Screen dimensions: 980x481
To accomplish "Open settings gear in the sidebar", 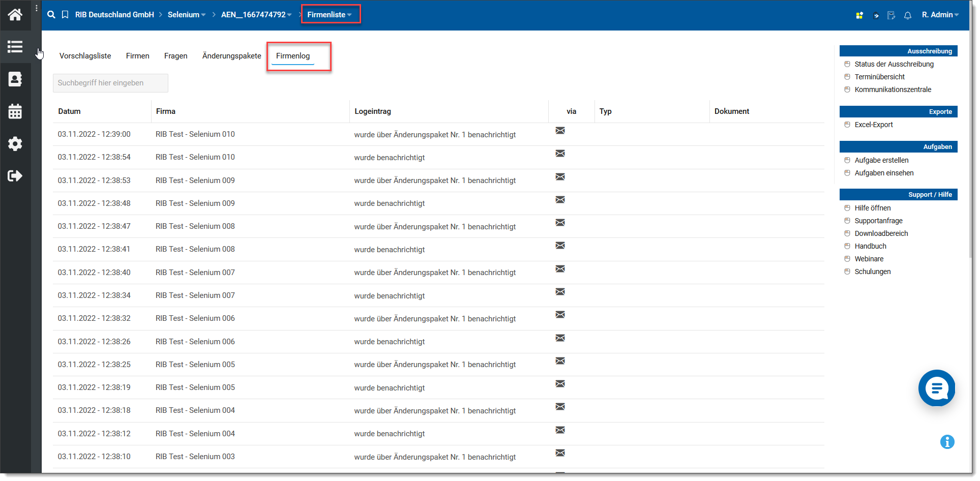I will coord(15,144).
